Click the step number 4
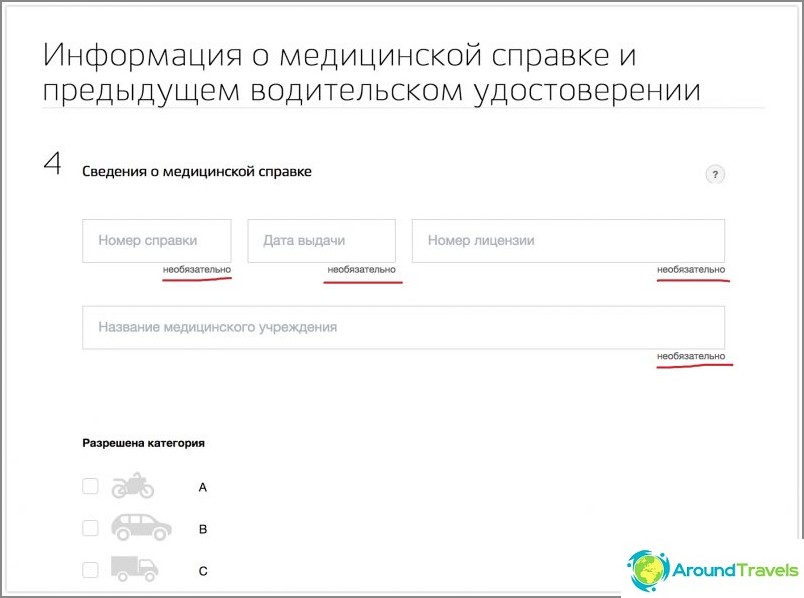804x598 pixels. pyautogui.click(x=52, y=164)
